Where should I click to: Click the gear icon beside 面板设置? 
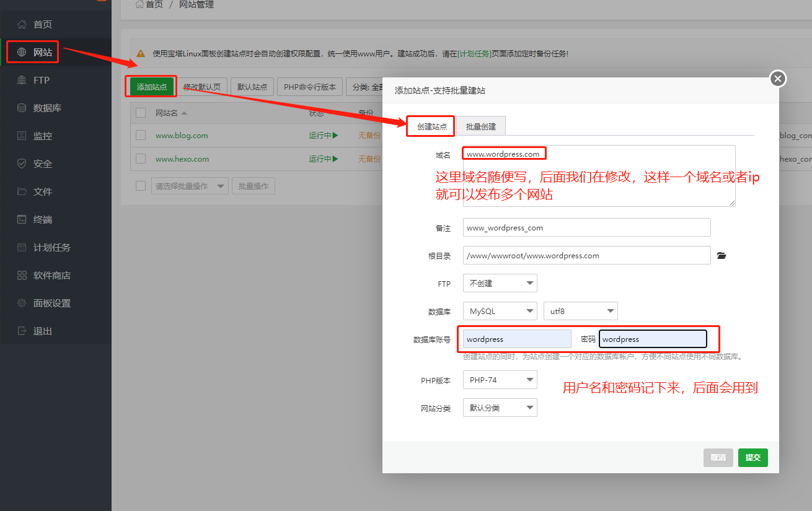[x=22, y=304]
